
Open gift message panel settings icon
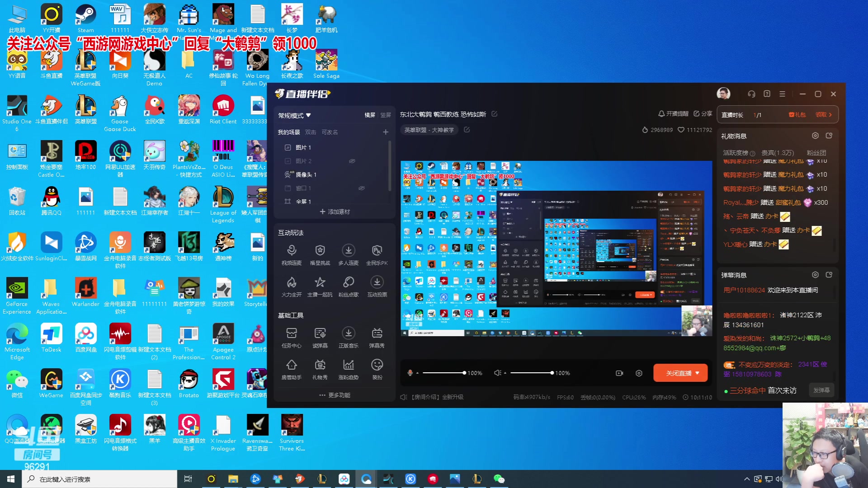point(815,136)
